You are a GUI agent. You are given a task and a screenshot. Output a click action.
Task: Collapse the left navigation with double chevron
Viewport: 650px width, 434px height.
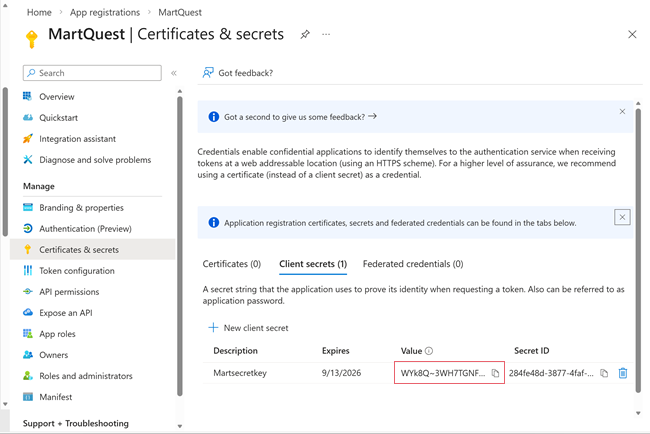[x=174, y=73]
